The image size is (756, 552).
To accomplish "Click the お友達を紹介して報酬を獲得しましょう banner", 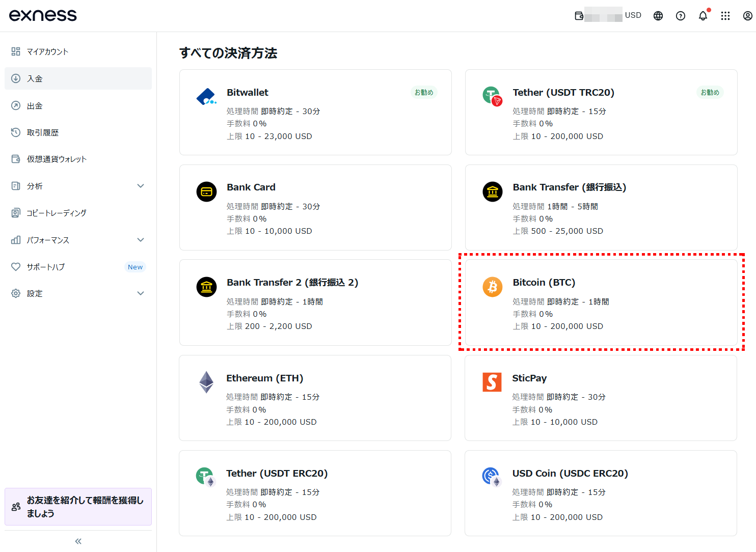I will click(78, 507).
